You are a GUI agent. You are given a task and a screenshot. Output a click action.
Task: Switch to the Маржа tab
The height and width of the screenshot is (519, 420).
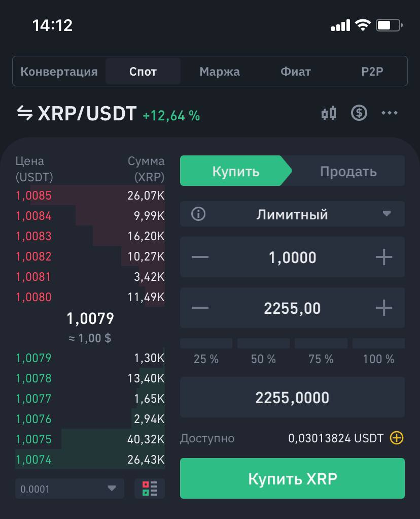(x=220, y=72)
